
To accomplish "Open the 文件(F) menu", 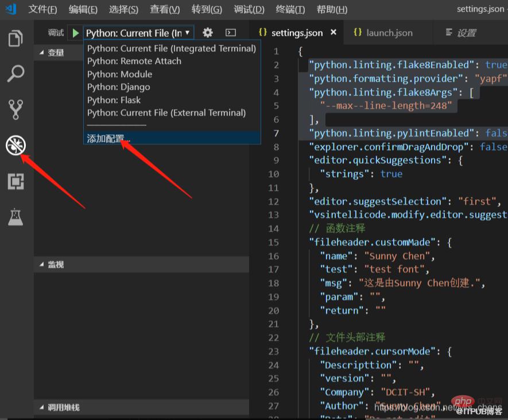I will 42,9.
